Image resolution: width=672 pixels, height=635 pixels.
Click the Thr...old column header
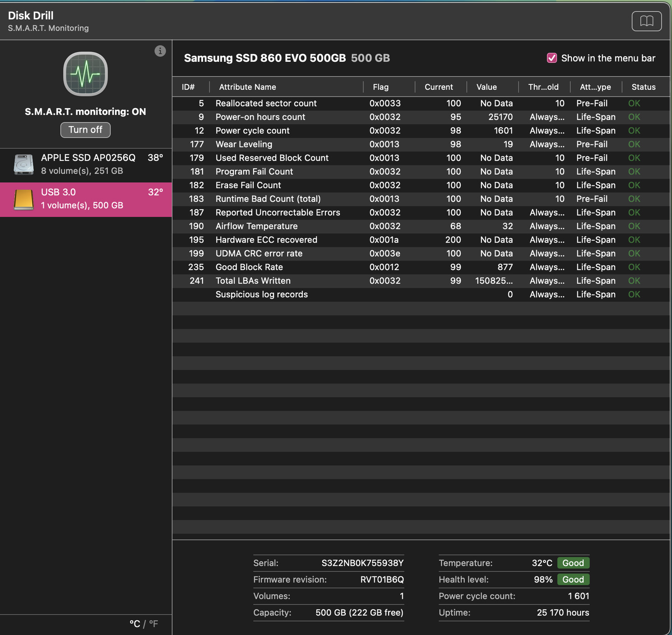(543, 87)
